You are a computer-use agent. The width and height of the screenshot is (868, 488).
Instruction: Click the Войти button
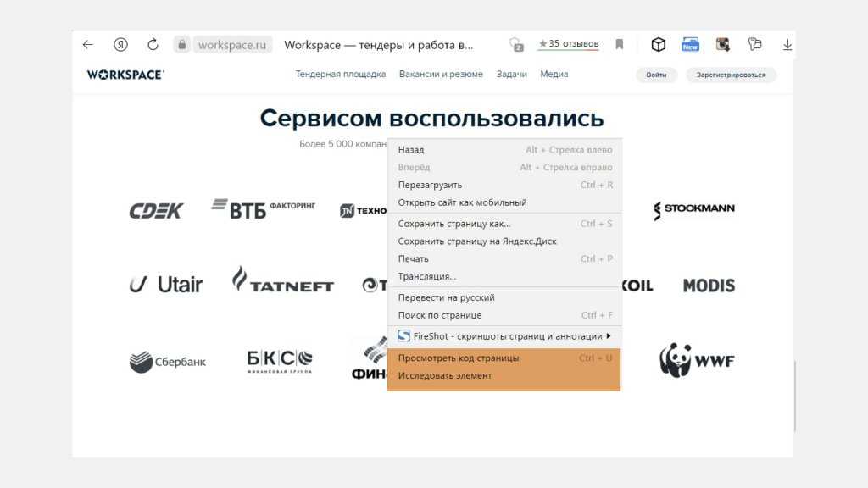657,75
